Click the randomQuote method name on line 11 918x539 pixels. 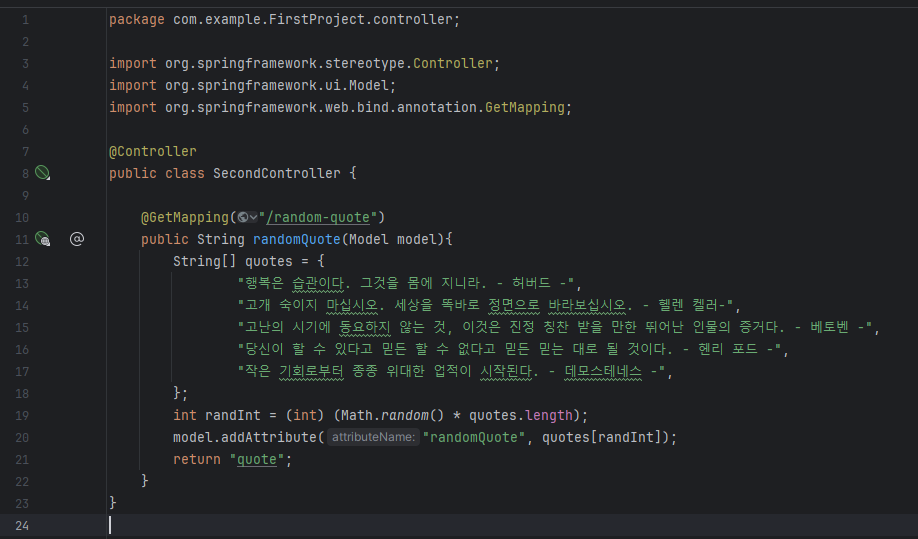tap(297, 239)
